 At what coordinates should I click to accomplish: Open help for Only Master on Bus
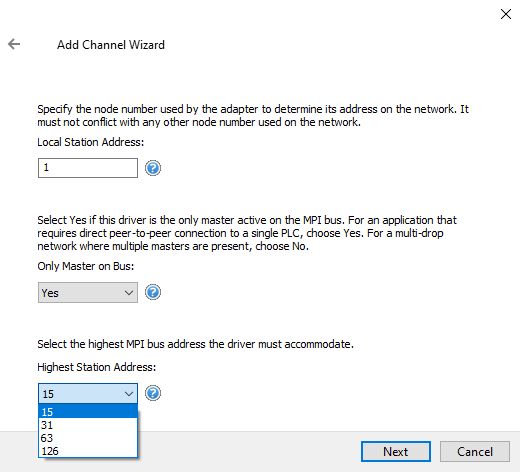pos(153,292)
